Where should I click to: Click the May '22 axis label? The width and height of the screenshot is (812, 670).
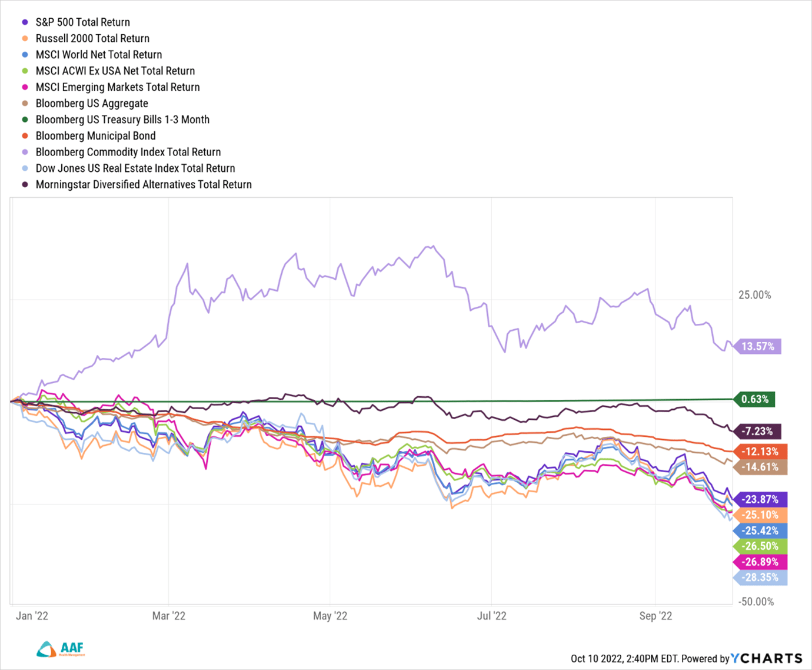click(x=330, y=616)
